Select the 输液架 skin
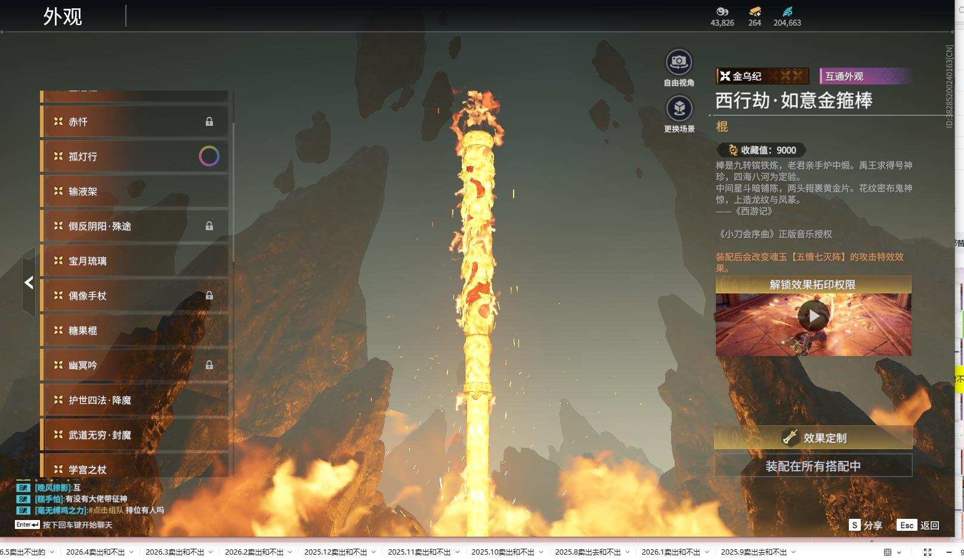The height and width of the screenshot is (560, 964). point(135,191)
